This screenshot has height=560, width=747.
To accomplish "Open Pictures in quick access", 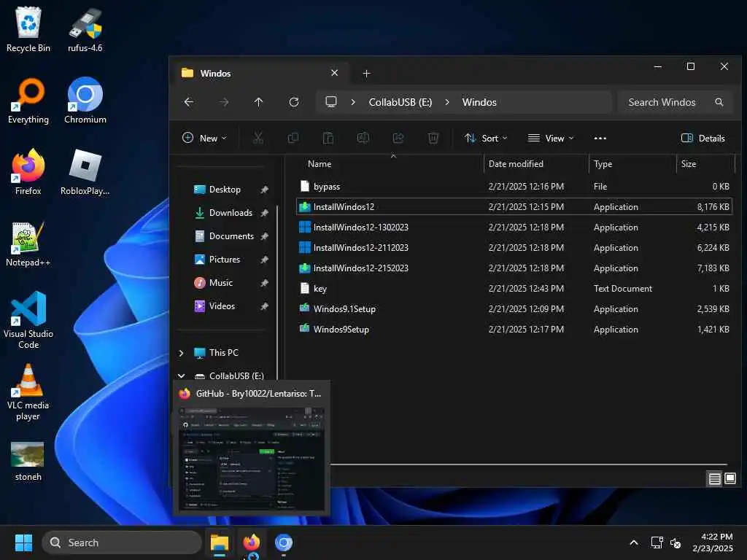I will [x=224, y=260].
